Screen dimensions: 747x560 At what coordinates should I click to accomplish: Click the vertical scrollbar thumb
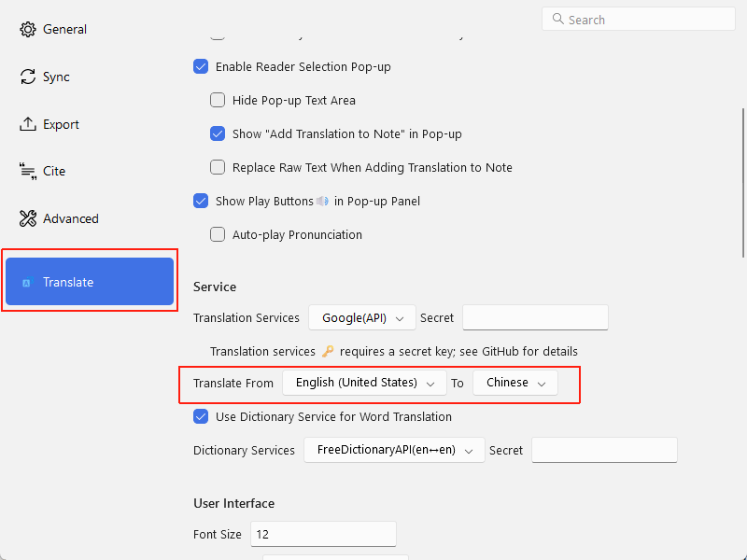(743, 183)
